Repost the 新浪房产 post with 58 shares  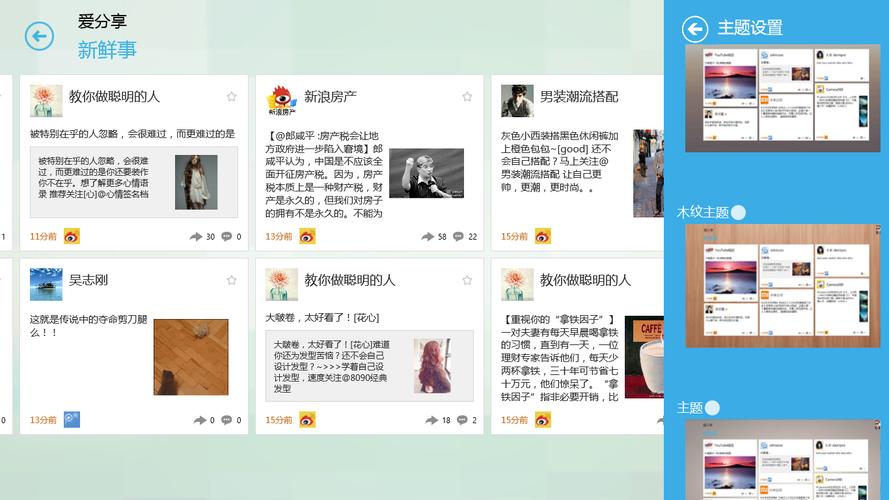coord(427,236)
